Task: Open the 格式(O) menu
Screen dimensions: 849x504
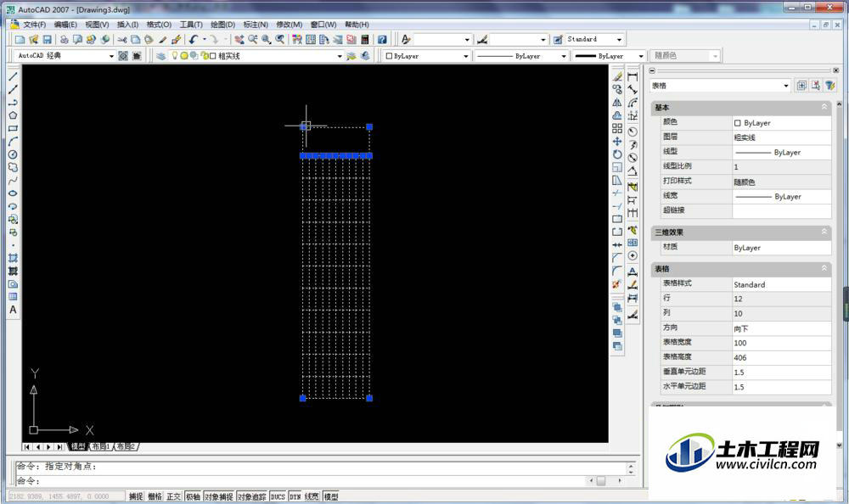Action: tap(160, 25)
